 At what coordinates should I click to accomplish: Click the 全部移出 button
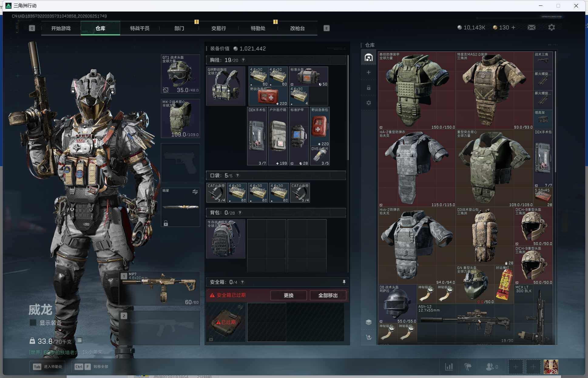pos(328,295)
